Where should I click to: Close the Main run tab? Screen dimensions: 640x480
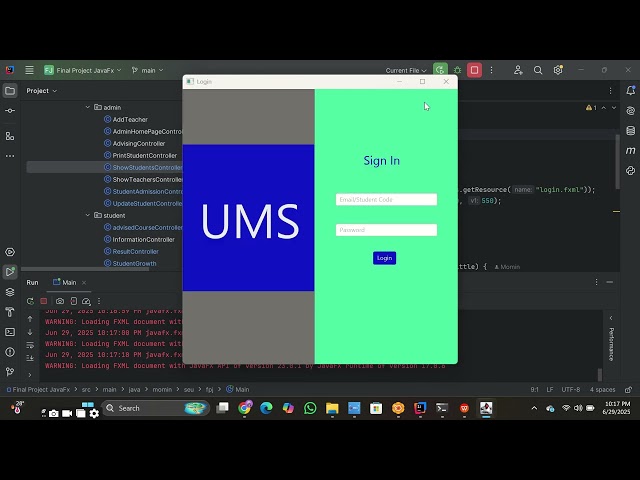(x=84, y=282)
